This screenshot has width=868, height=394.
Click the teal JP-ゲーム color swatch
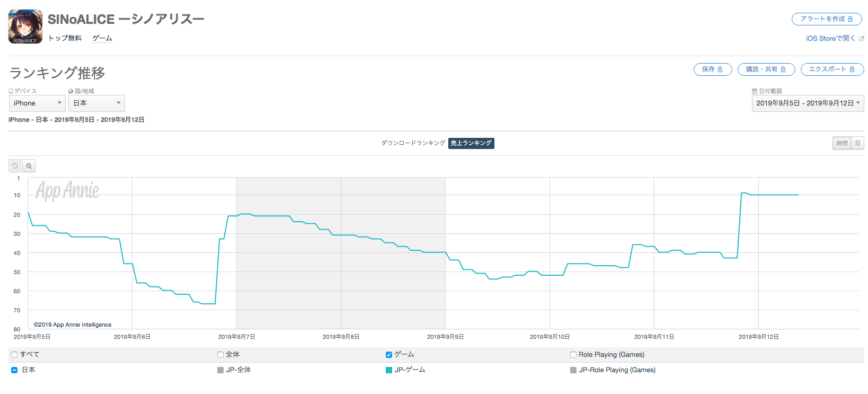point(389,370)
